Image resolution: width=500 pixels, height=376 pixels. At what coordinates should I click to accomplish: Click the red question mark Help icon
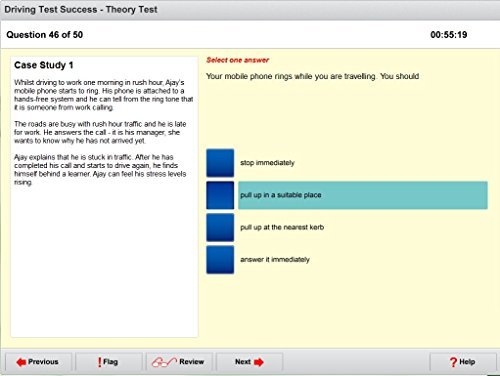[x=453, y=362]
